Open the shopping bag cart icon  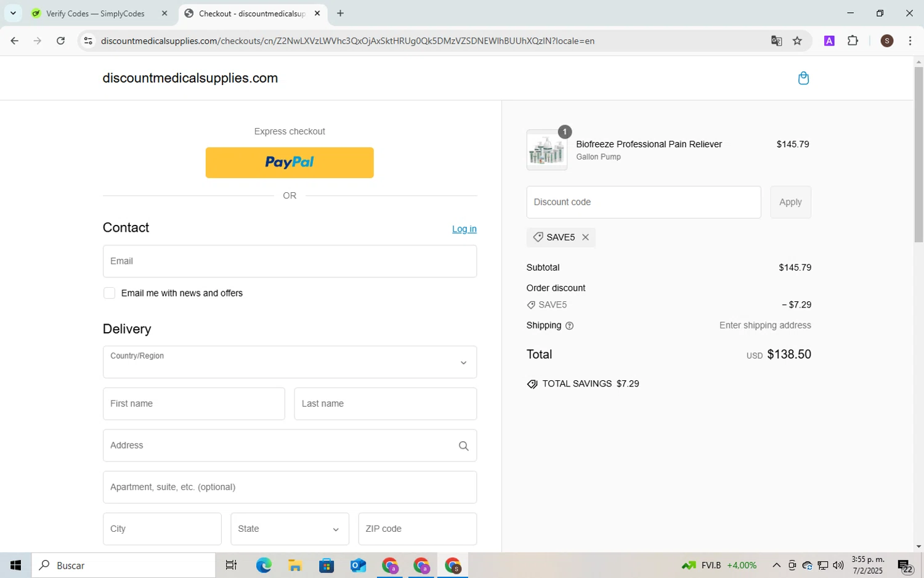pos(803,78)
